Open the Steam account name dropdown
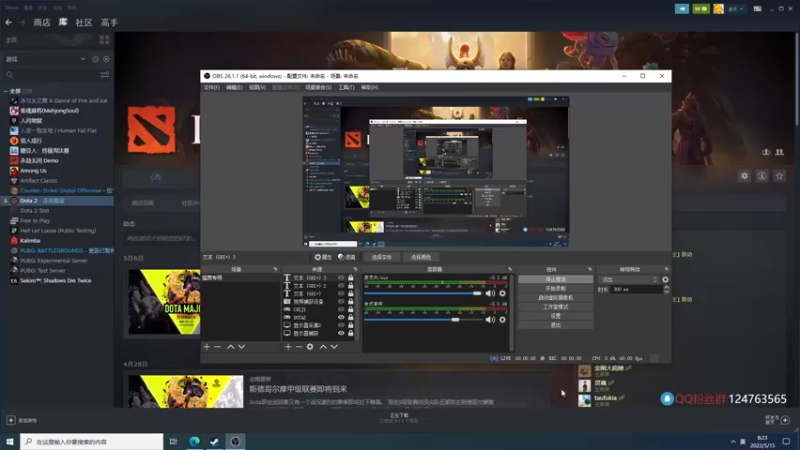 (737, 9)
